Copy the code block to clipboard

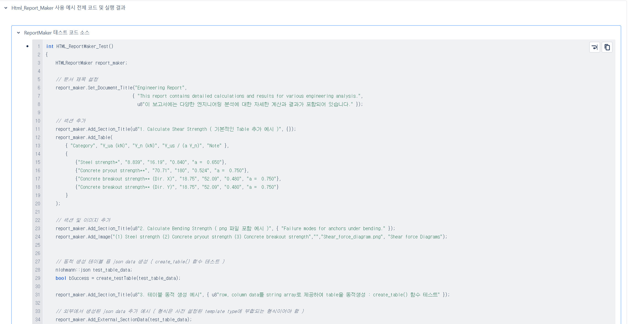click(607, 47)
